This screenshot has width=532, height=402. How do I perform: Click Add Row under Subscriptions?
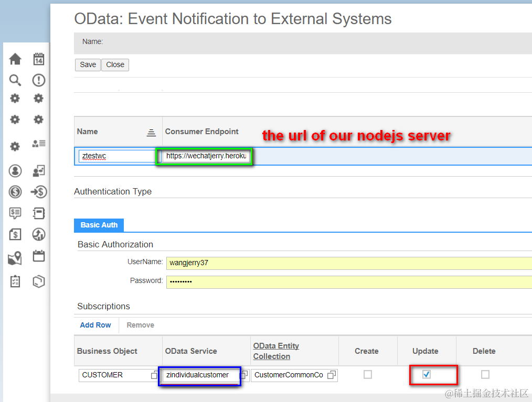coord(95,325)
